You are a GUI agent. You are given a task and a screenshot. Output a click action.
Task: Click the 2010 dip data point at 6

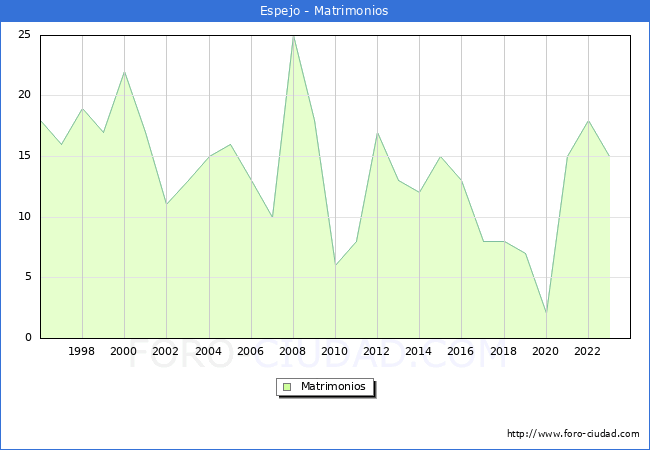pos(335,265)
